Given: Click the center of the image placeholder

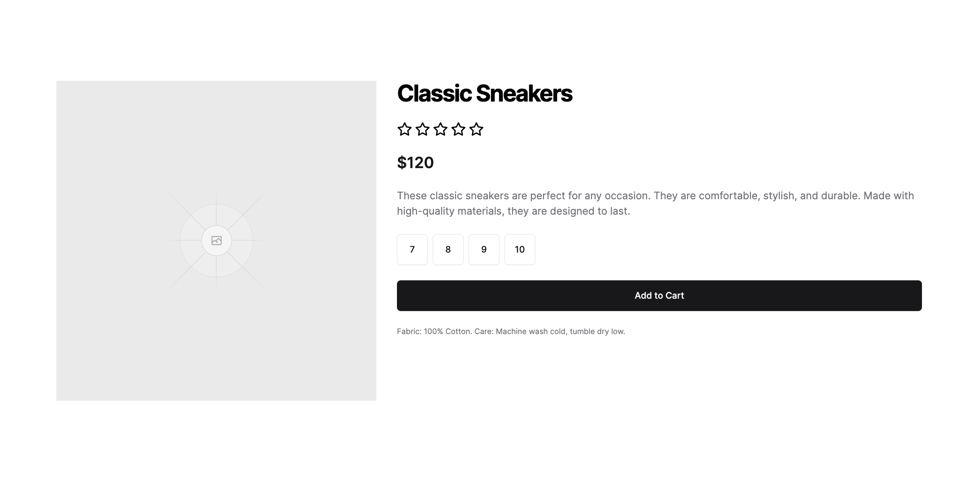Looking at the screenshot, I should click(216, 240).
